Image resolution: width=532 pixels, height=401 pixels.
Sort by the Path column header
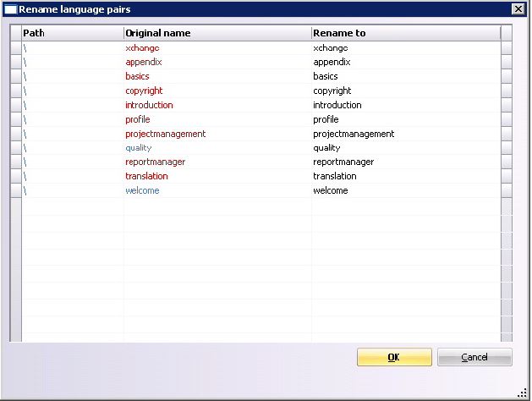click(x=73, y=33)
